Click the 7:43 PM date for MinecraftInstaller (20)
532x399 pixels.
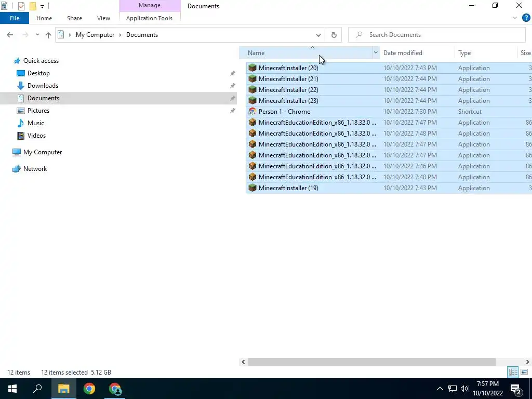click(410, 68)
